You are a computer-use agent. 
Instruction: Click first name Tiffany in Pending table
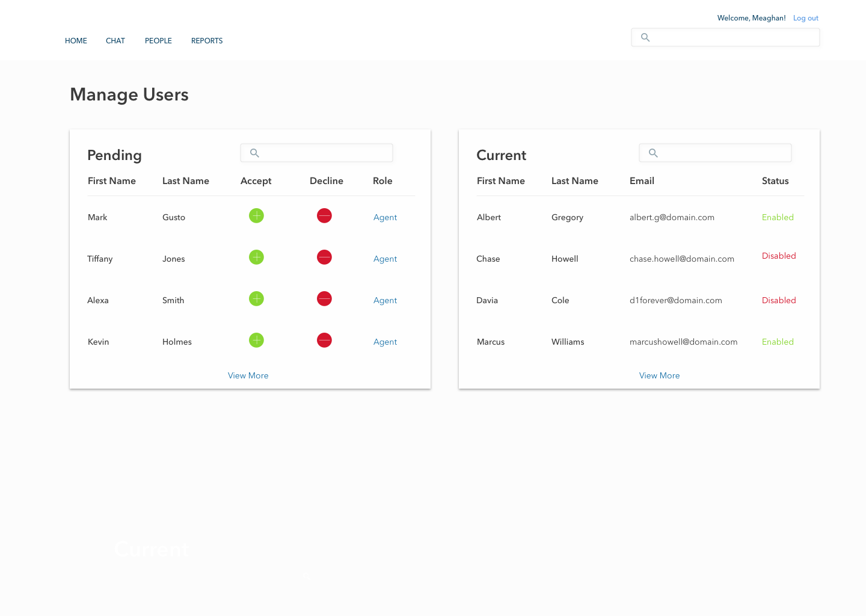pos(100,259)
